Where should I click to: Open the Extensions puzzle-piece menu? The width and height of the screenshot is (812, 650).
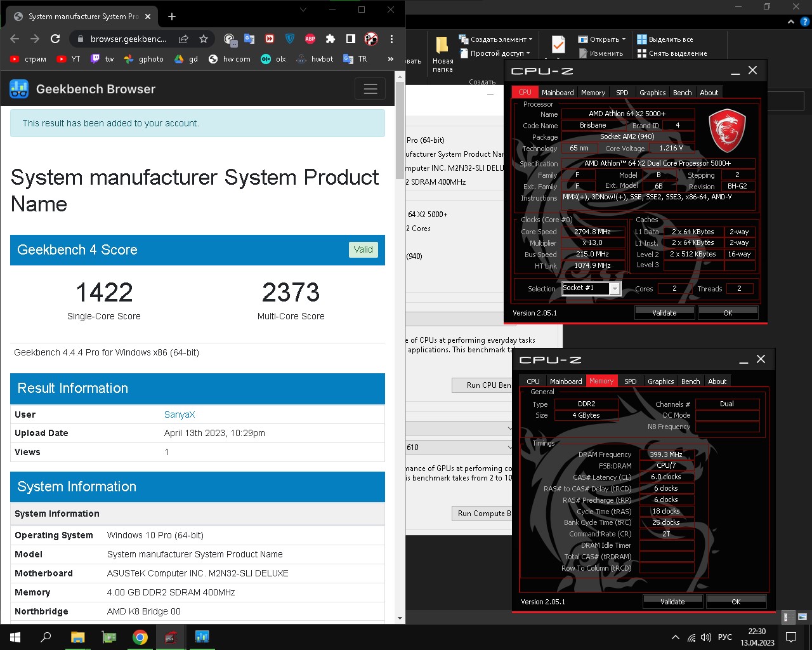[x=331, y=39]
